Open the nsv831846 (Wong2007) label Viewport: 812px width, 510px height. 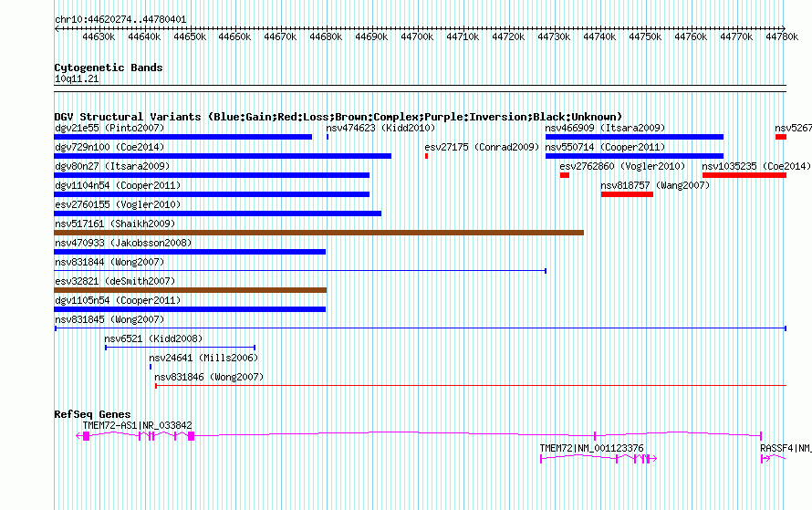(209, 377)
